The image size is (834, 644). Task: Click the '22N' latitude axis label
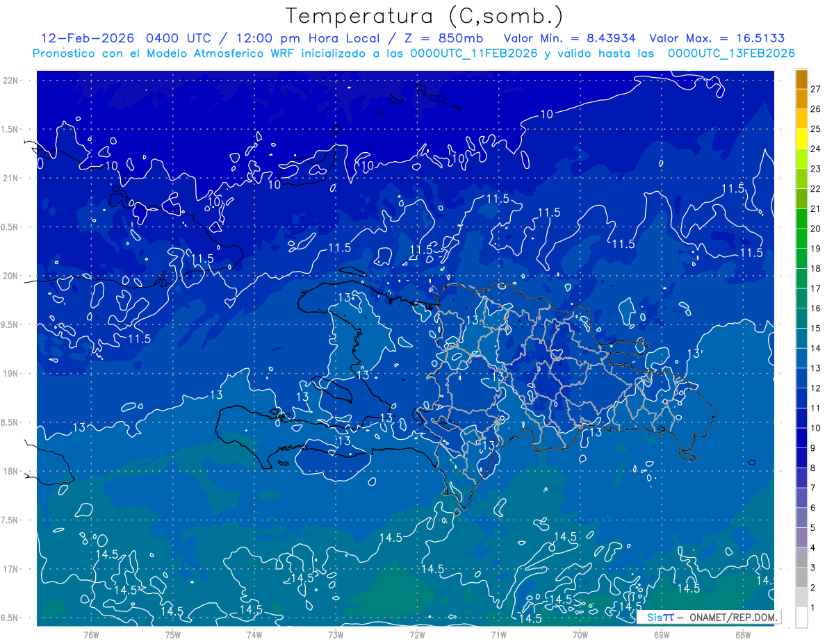tap(12, 80)
